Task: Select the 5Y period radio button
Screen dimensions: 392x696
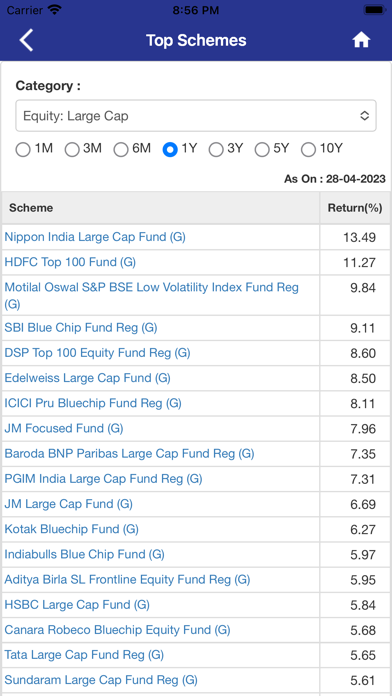Action: pos(262,150)
